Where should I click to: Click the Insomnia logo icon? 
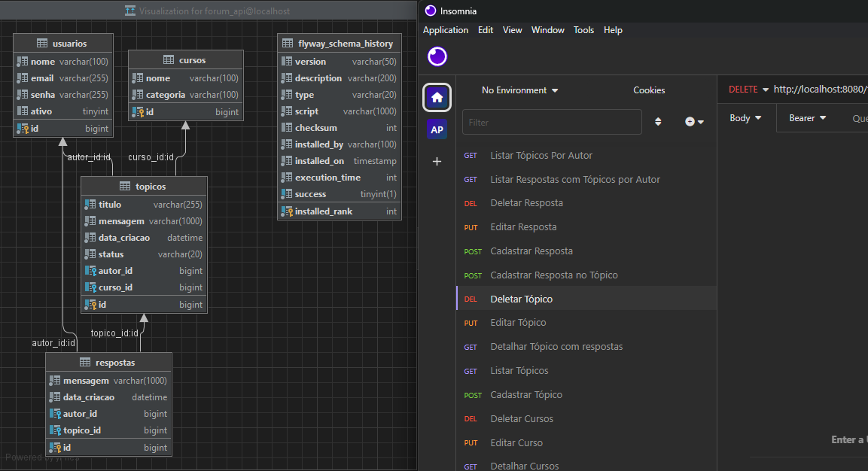(x=437, y=56)
